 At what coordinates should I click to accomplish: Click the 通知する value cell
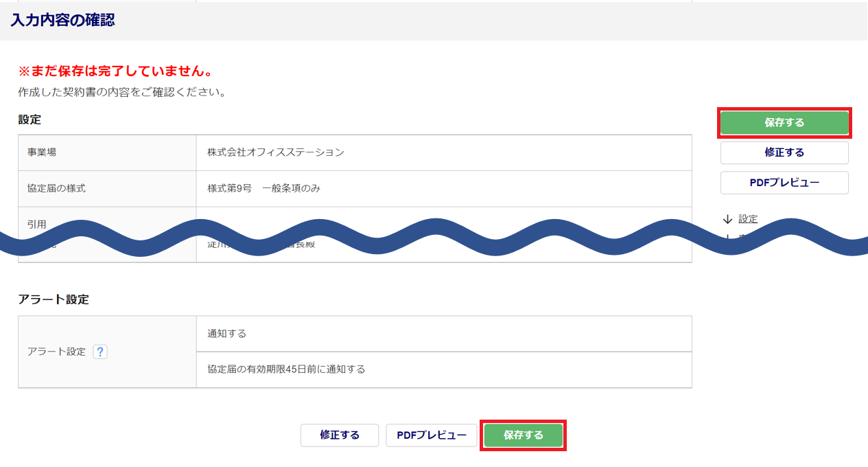pos(227,334)
